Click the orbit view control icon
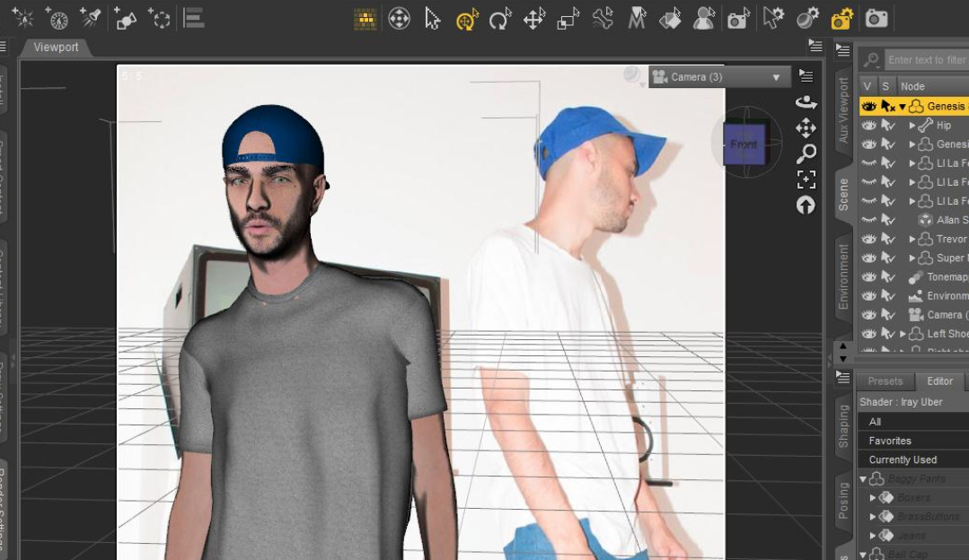The height and width of the screenshot is (560, 969). [x=806, y=102]
